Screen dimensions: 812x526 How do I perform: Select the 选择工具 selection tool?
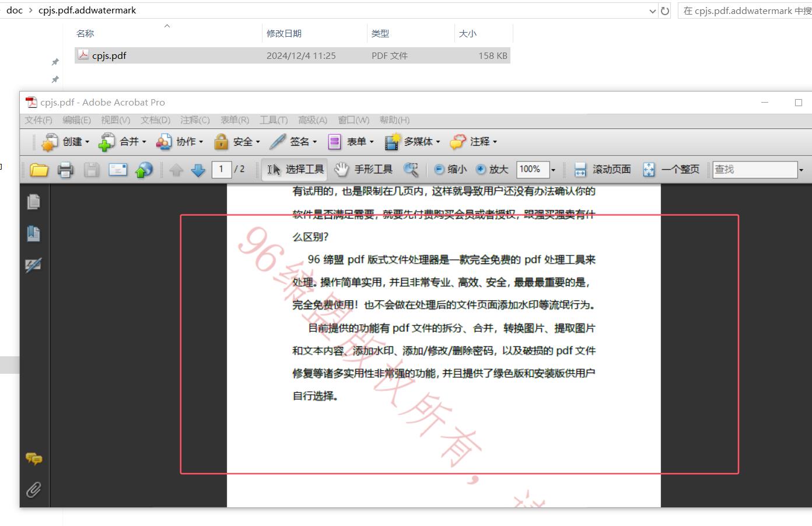[x=295, y=170]
